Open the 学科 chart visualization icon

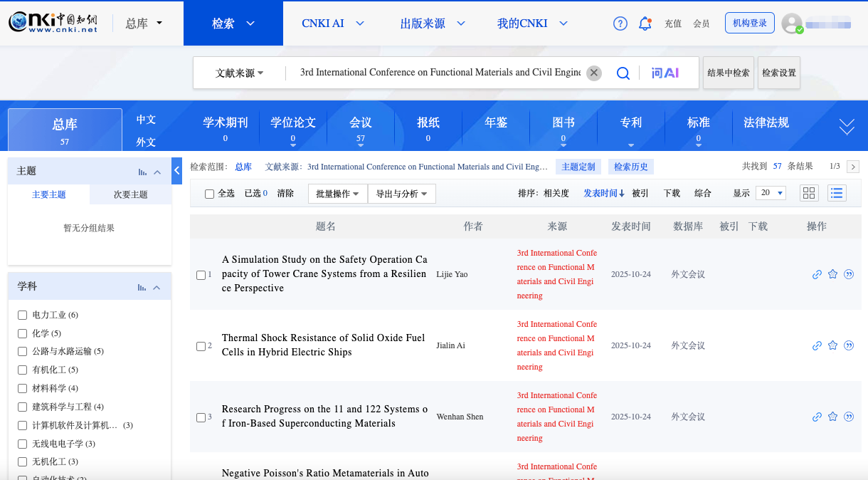142,287
